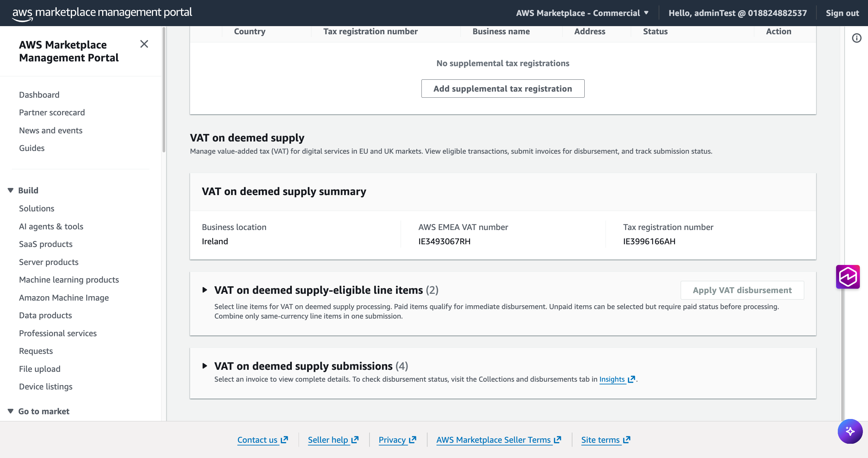
Task: Click 'No supplemental tax registrations' message
Action: coord(503,63)
